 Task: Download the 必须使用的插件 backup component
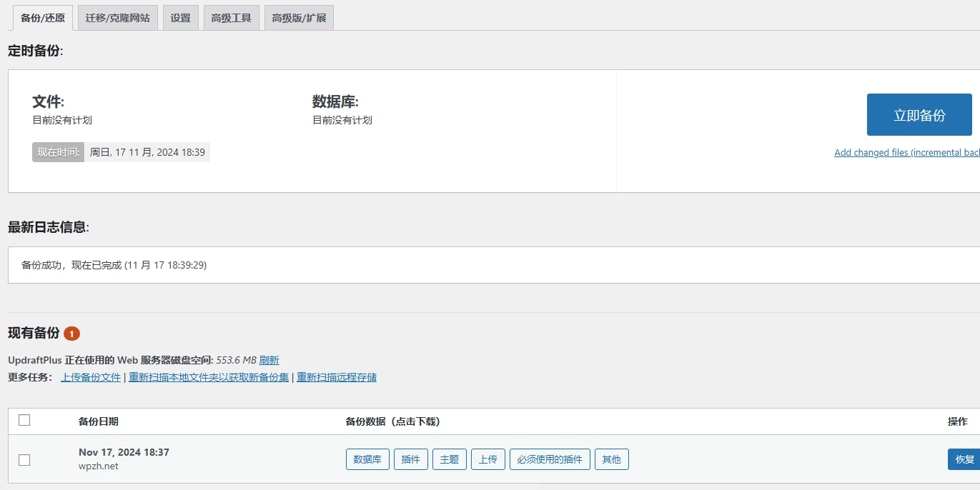pyautogui.click(x=549, y=459)
